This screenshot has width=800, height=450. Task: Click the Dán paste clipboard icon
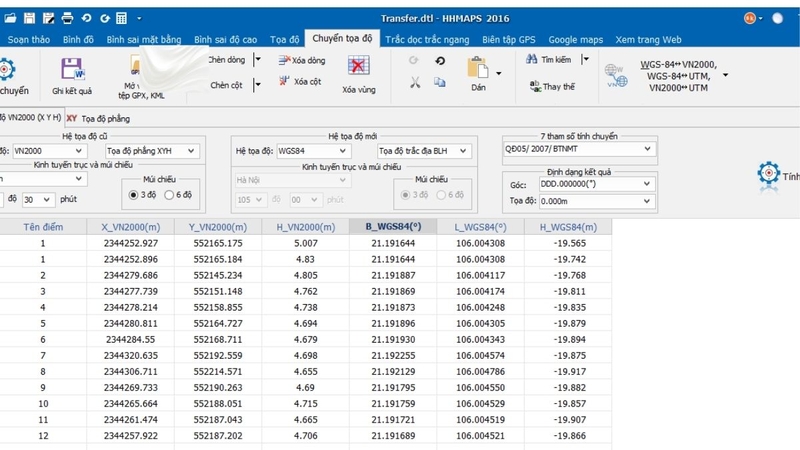tap(478, 67)
